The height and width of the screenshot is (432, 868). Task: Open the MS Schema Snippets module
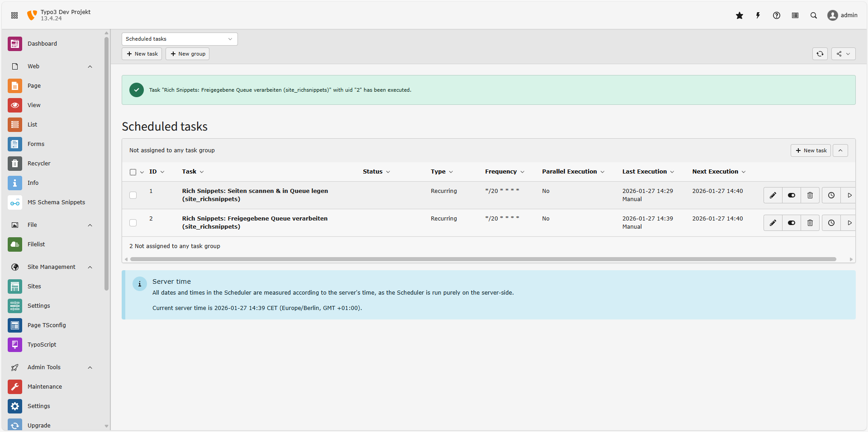(x=56, y=202)
